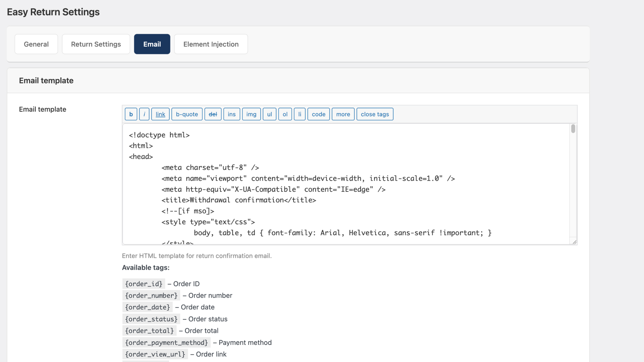Apply italic formatting
Viewport: 644px width, 362px height.
point(144,114)
